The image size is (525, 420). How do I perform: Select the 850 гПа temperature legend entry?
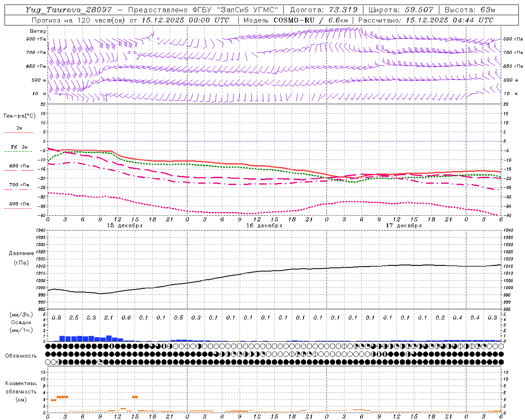pyautogui.click(x=19, y=166)
